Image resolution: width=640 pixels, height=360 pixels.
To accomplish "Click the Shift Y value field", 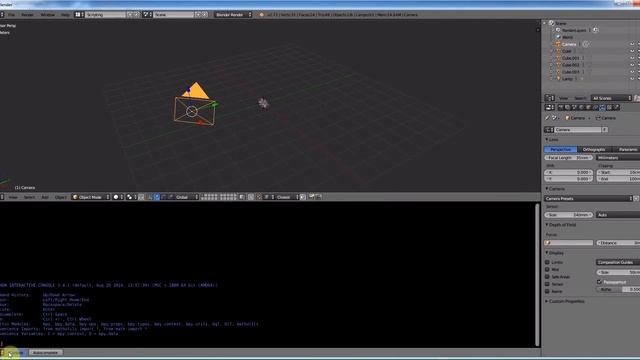I will click(569, 179).
